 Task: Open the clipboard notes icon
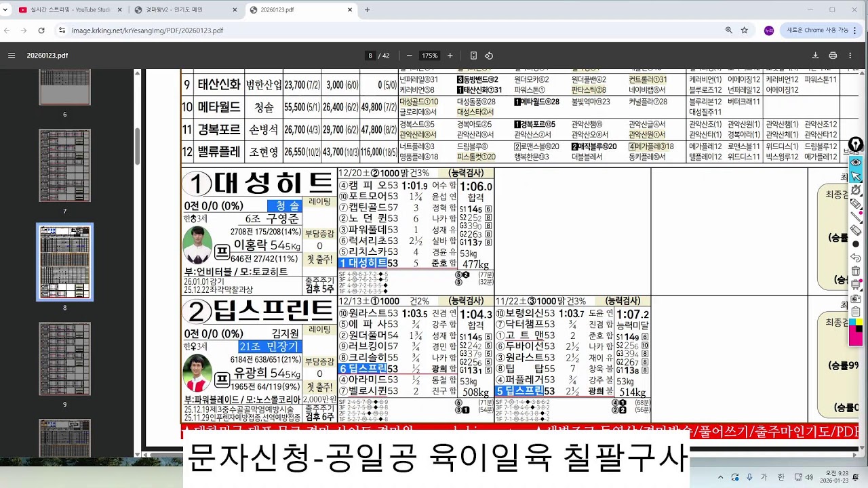click(856, 312)
